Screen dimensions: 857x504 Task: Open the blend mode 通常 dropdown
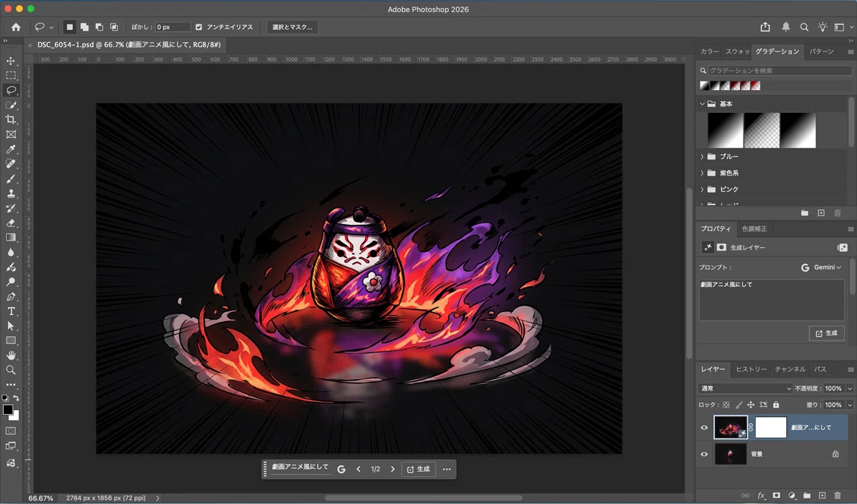point(745,388)
